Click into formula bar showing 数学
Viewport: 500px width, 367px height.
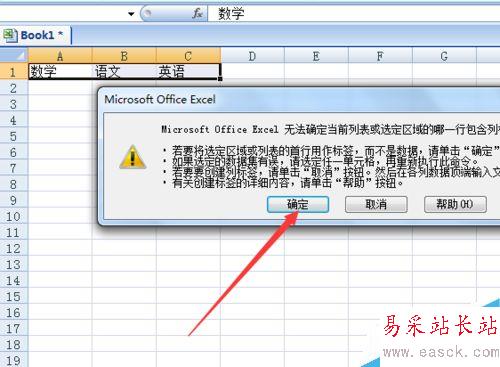click(353, 14)
